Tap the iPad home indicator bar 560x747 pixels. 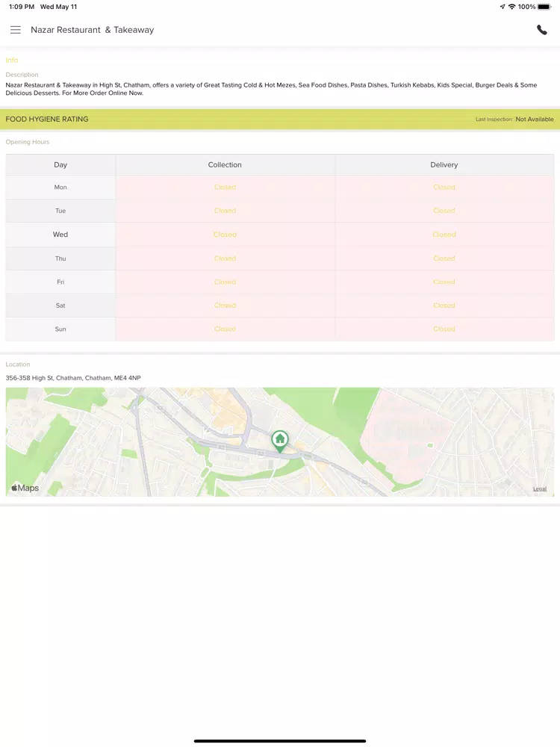280,741
